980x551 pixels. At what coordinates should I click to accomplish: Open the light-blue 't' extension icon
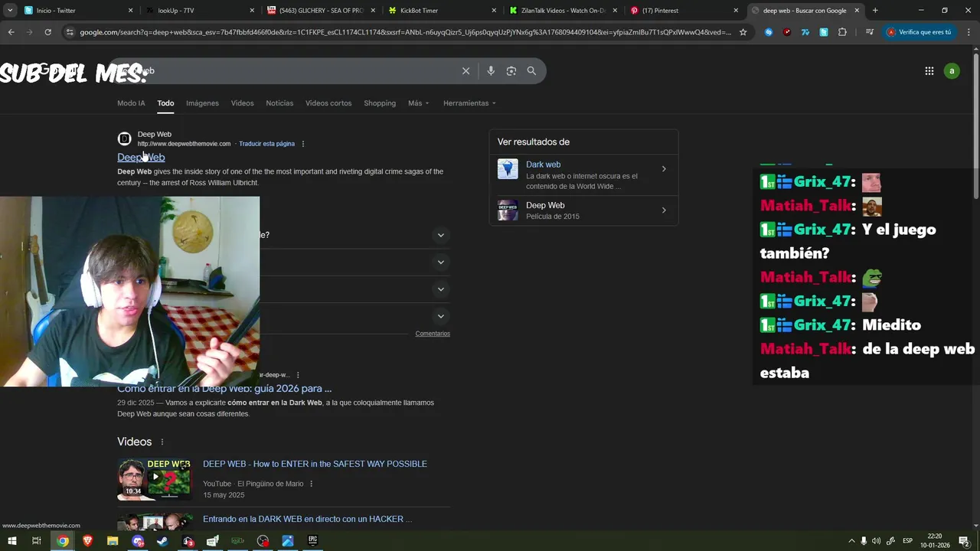824,32
